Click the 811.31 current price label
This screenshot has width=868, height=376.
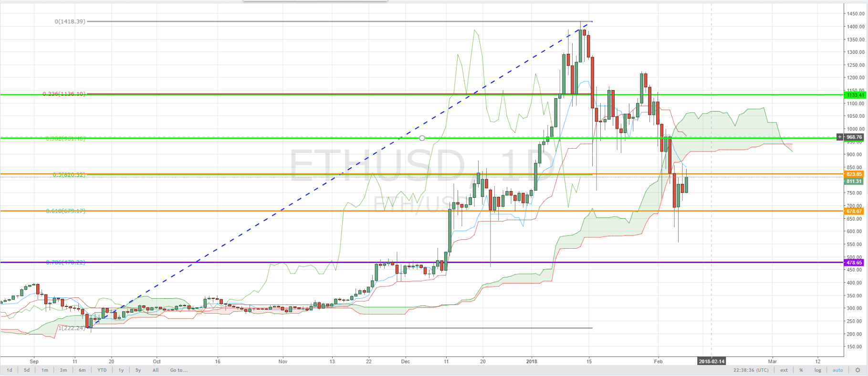coord(854,182)
